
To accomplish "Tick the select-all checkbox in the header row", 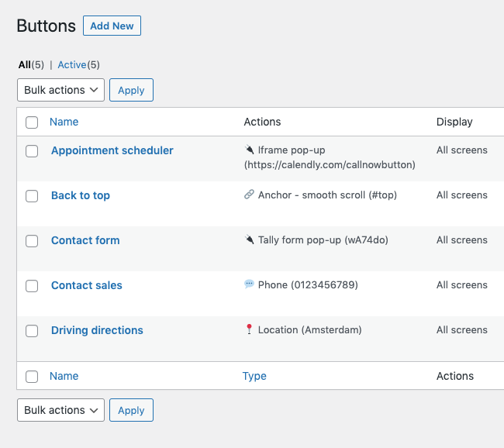I will 32,122.
